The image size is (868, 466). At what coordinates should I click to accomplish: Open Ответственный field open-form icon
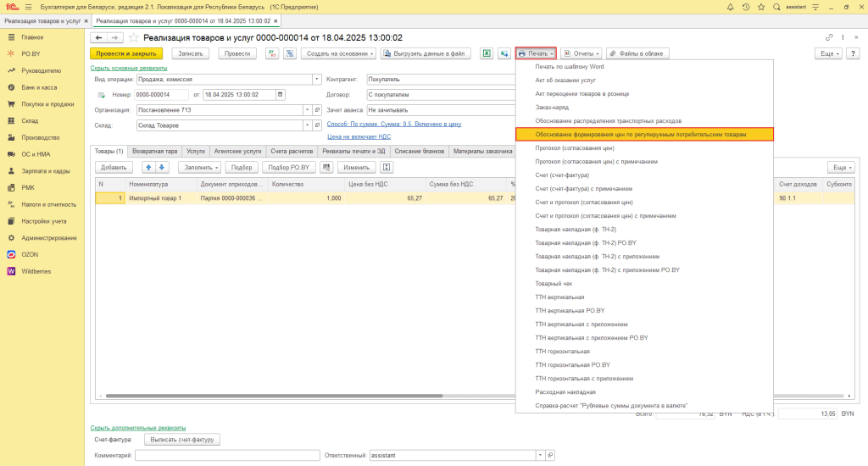point(550,456)
